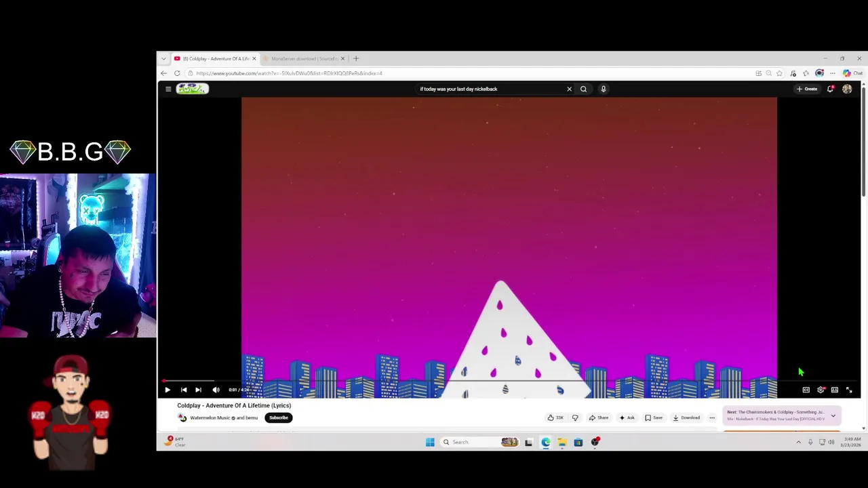This screenshot has width=868, height=488.
Task: Open Microsoft Edge from taskbar
Action: [545, 442]
